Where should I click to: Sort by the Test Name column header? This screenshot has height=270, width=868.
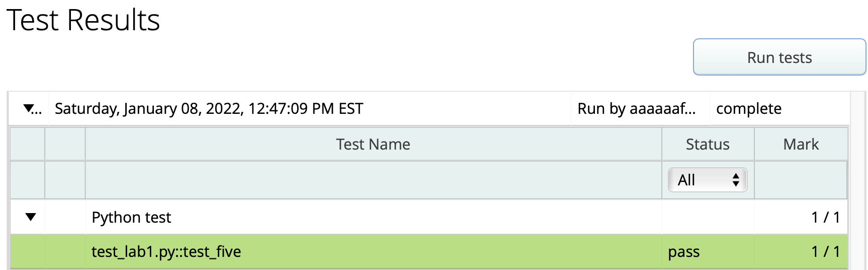(x=373, y=145)
